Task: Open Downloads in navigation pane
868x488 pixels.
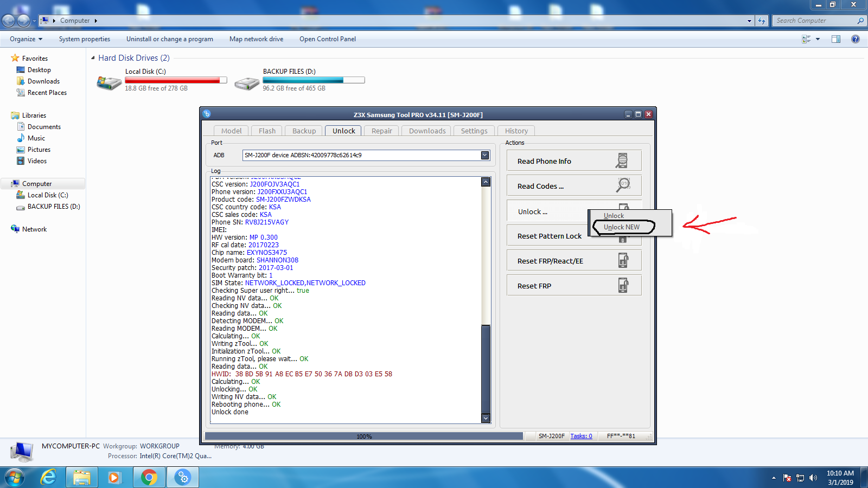Action: tap(43, 81)
